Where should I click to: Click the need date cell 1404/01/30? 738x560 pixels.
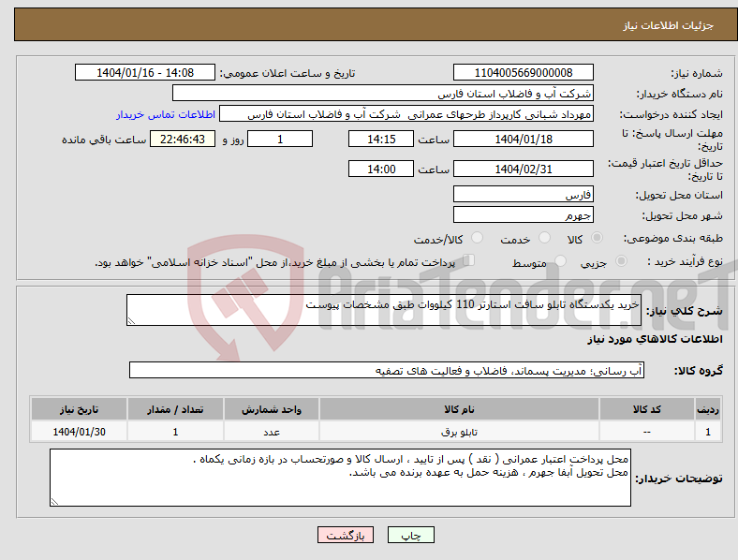79,432
